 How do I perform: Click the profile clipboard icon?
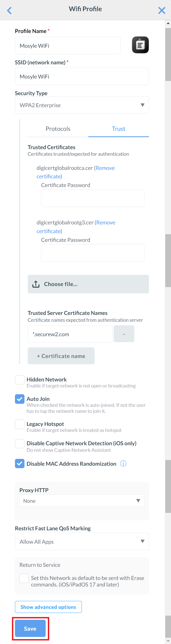coord(140,45)
